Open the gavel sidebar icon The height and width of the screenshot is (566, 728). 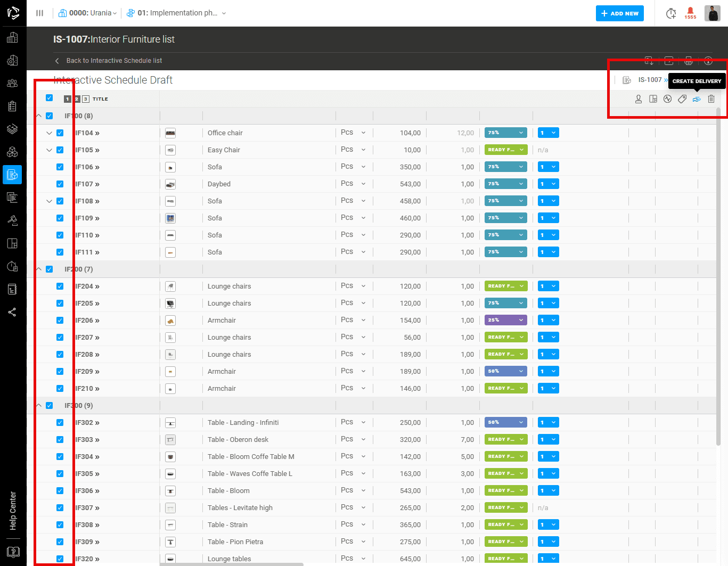click(12, 220)
